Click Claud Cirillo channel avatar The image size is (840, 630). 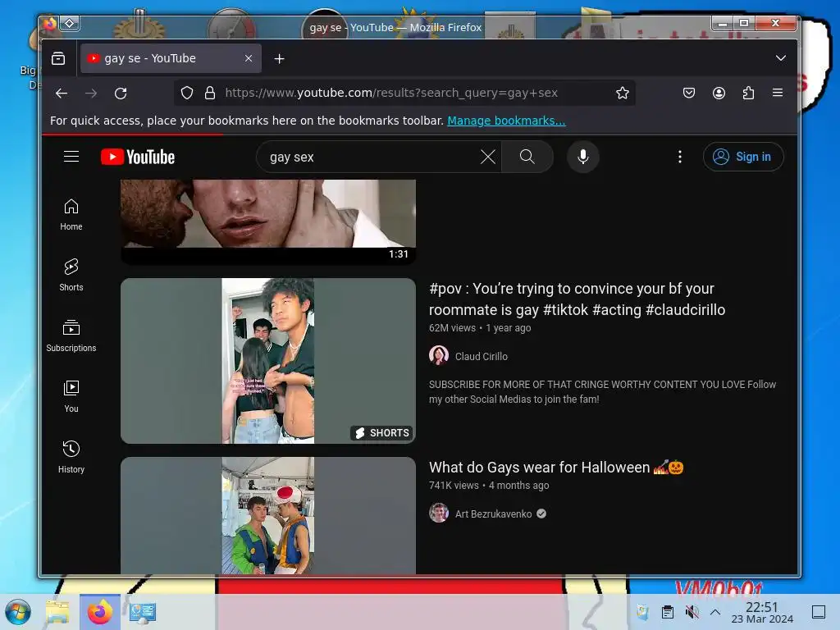point(439,355)
